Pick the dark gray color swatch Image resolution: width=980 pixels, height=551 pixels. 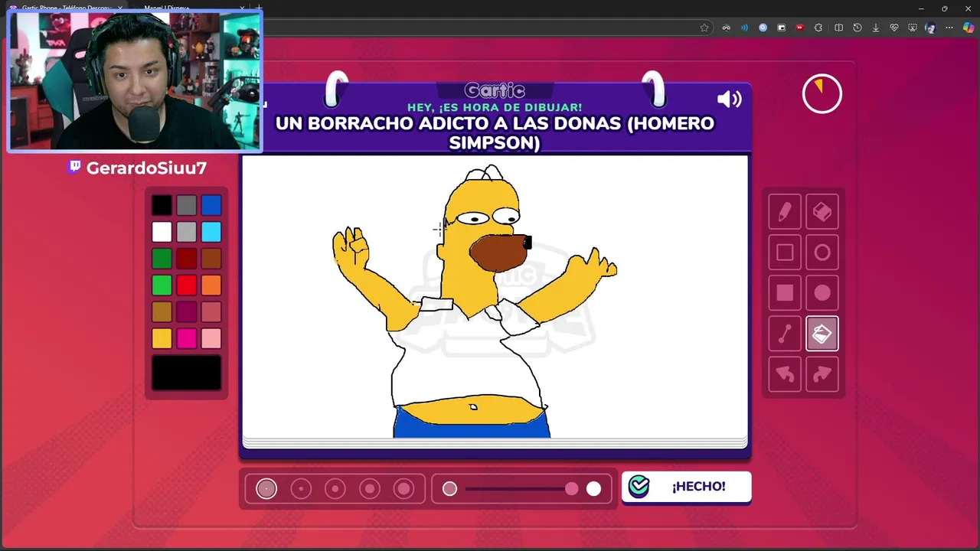coord(186,205)
